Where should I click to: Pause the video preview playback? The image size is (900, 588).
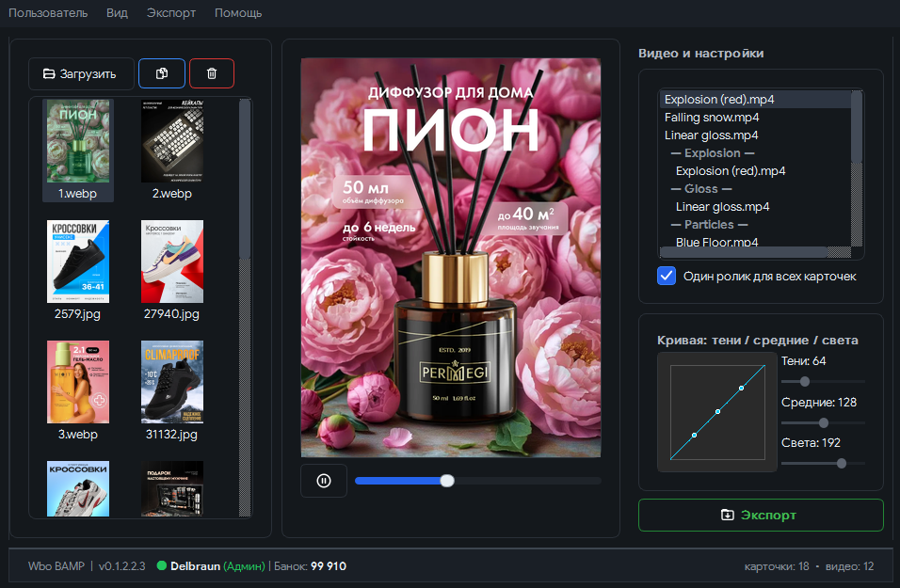323,480
